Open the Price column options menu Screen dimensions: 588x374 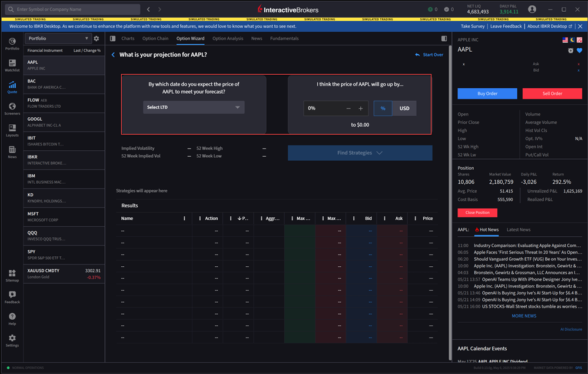415,219
